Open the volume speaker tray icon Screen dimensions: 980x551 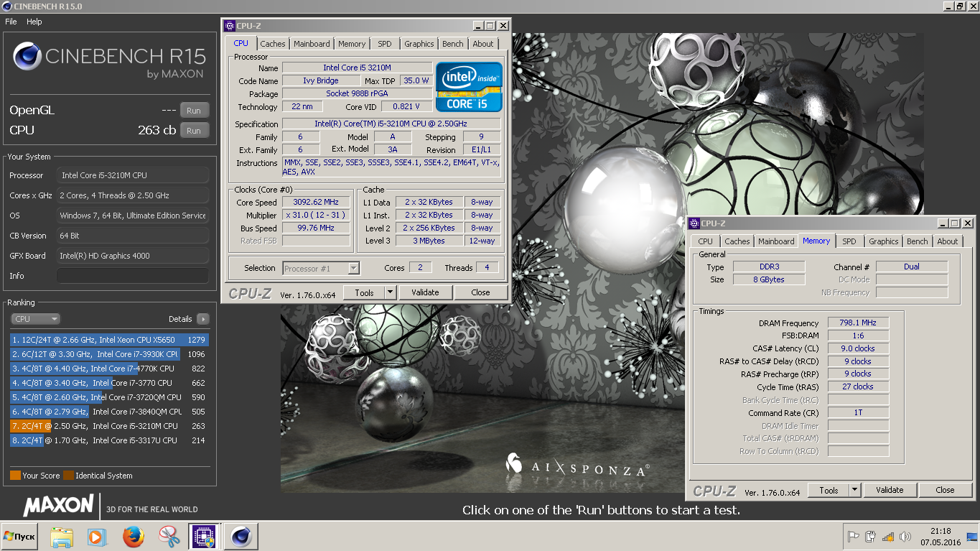pos(905,536)
